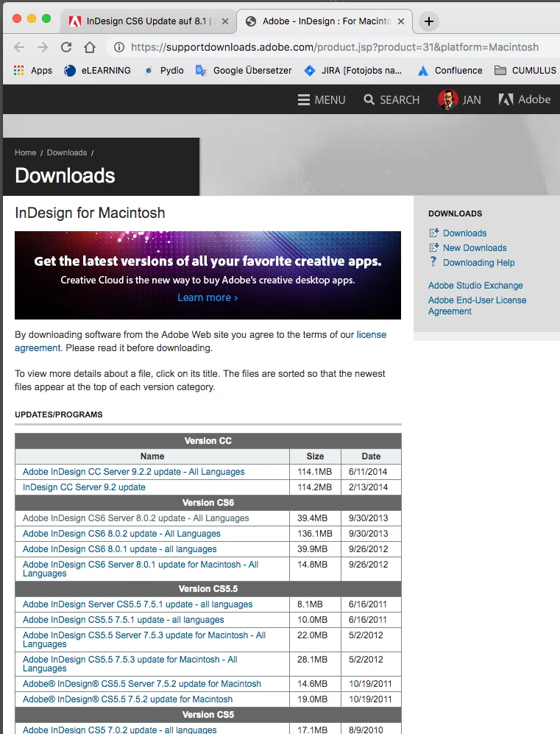
Task: Open the Confluence bookmark
Action: (x=450, y=70)
